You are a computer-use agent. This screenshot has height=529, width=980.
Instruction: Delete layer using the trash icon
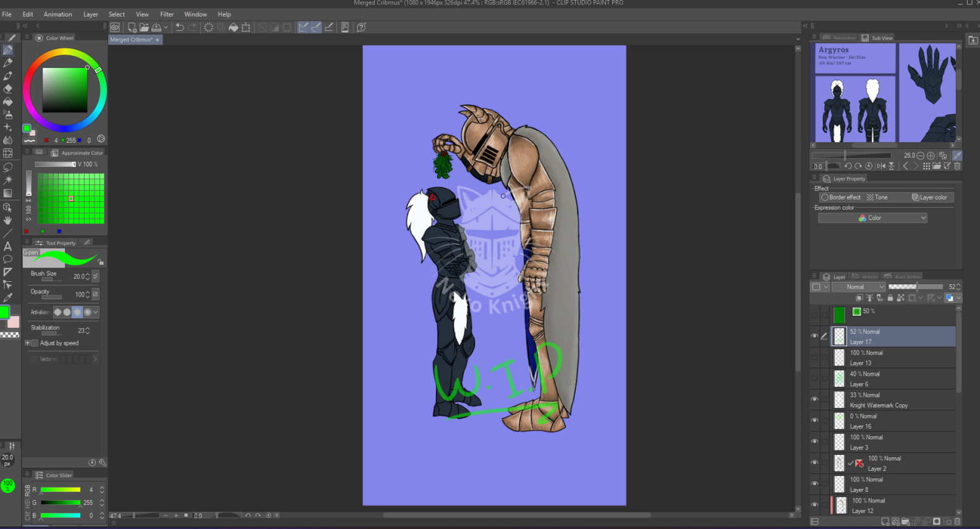(x=957, y=522)
